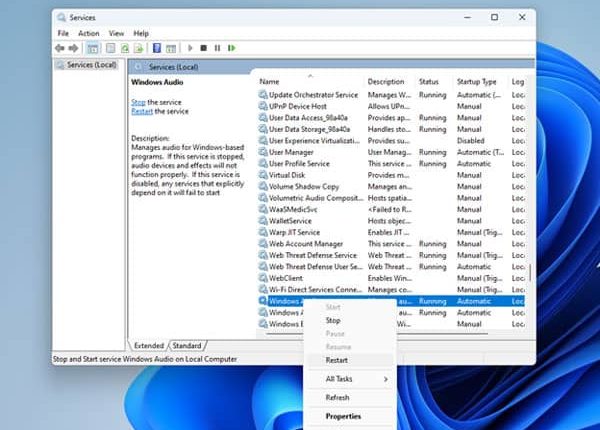Click the green Refresh toolbar icon
The width and height of the screenshot is (600, 430).
(125, 48)
